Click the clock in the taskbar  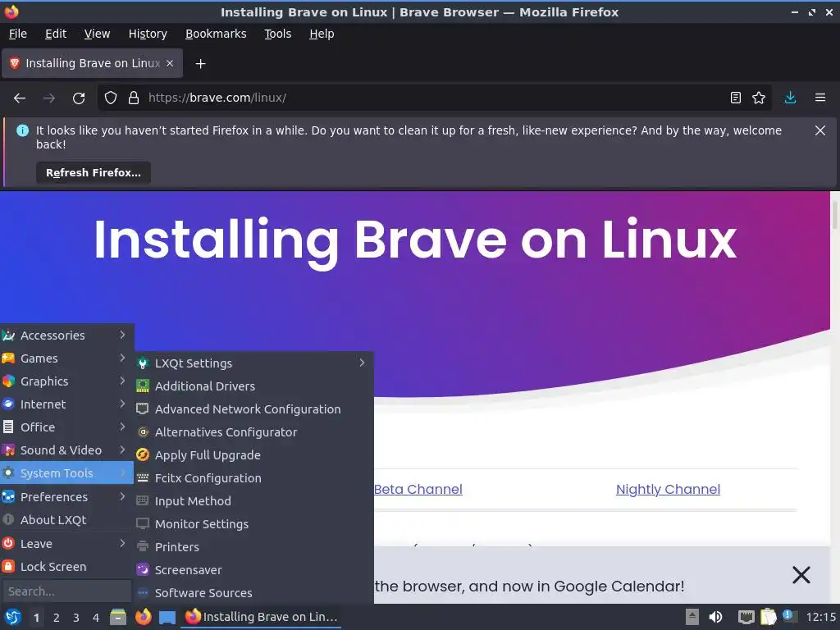pos(820,617)
